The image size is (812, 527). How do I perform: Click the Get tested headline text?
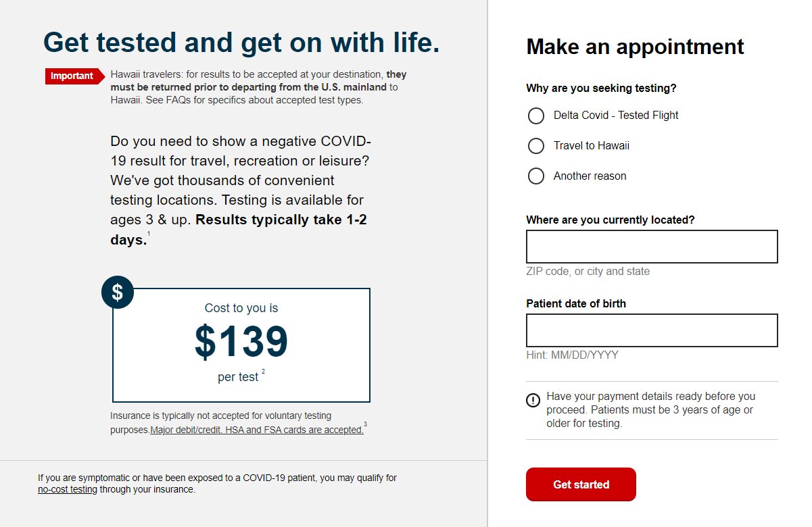tap(241, 42)
